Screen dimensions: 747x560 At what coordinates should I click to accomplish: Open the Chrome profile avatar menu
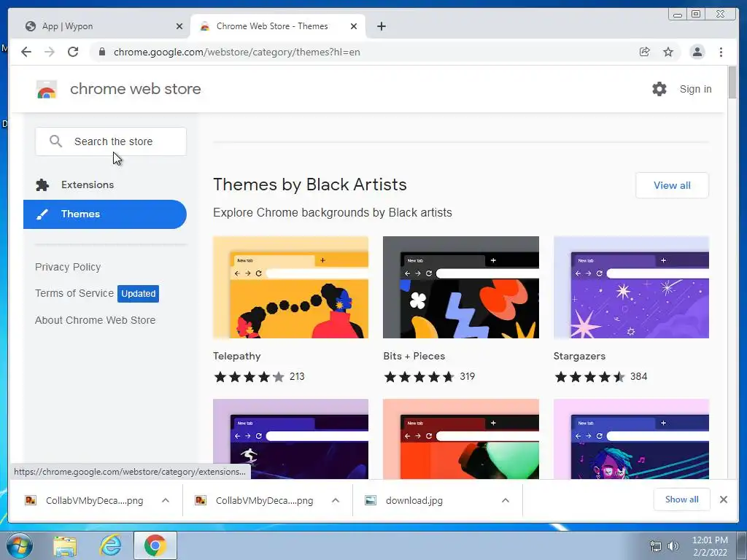[x=697, y=52]
